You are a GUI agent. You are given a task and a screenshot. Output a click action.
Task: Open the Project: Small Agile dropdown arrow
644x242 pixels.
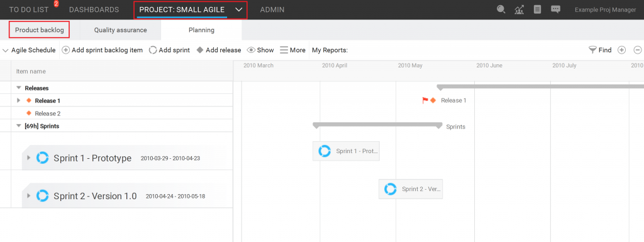(238, 9)
